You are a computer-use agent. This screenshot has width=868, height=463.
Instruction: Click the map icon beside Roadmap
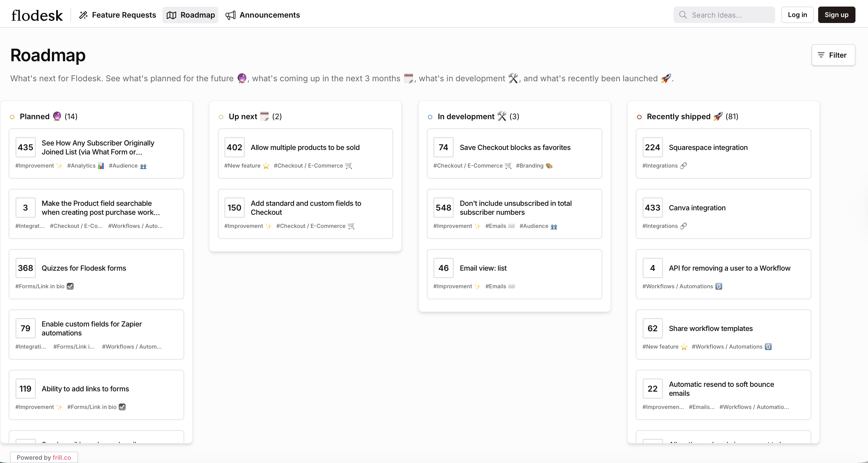(172, 15)
